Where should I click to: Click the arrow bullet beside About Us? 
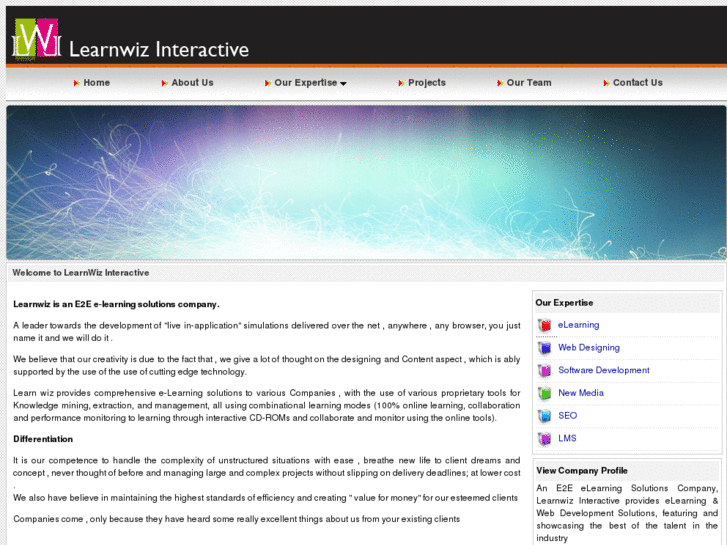164,83
